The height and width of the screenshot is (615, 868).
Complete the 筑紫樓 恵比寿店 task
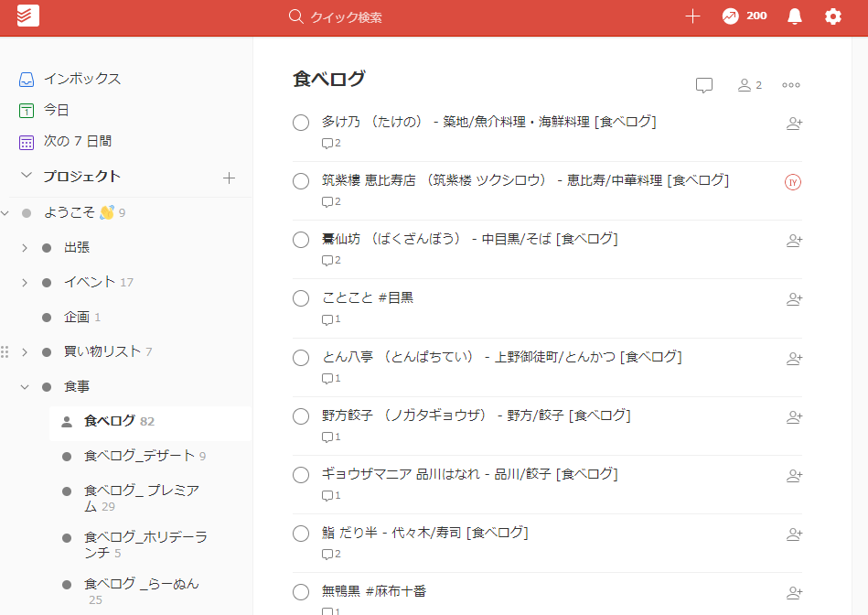301,181
